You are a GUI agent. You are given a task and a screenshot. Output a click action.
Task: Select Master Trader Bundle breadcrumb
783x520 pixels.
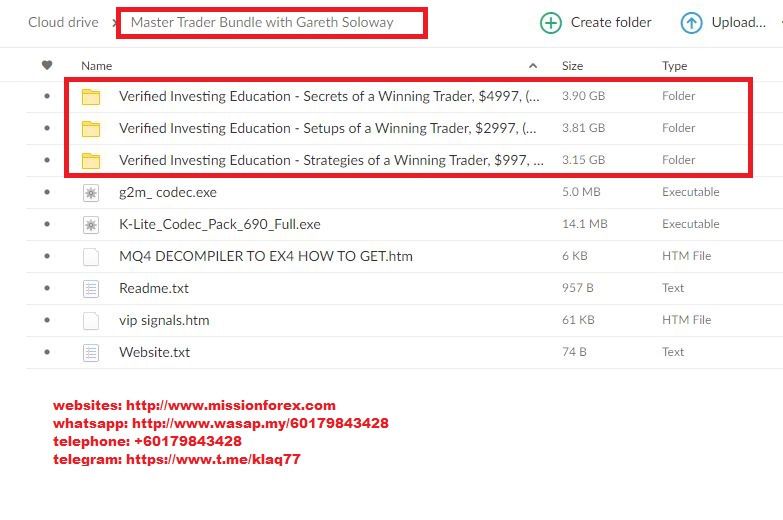(x=262, y=22)
